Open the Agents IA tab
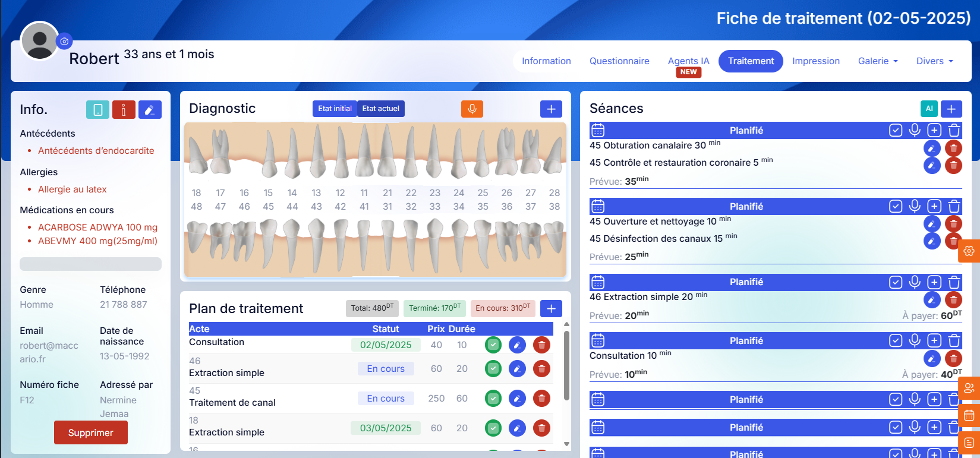 (688, 61)
